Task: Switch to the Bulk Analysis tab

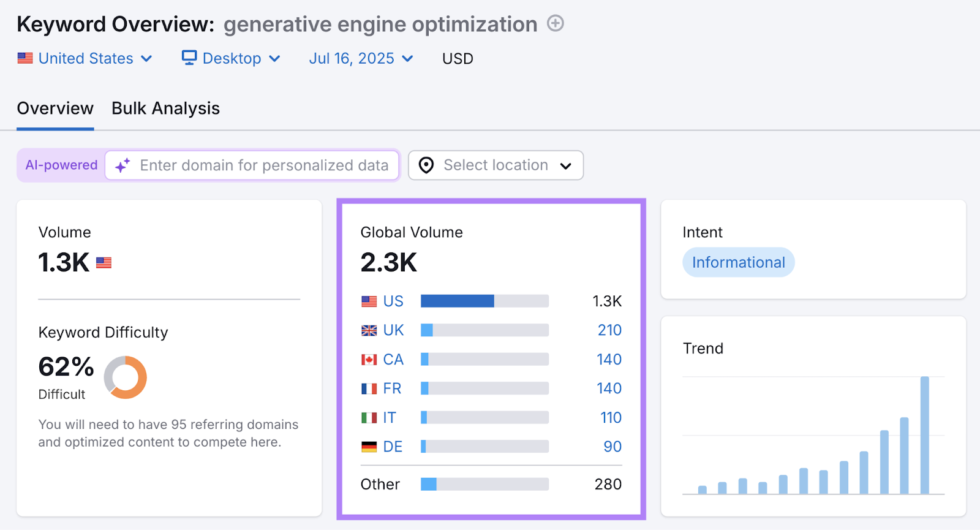Action: pyautogui.click(x=165, y=108)
